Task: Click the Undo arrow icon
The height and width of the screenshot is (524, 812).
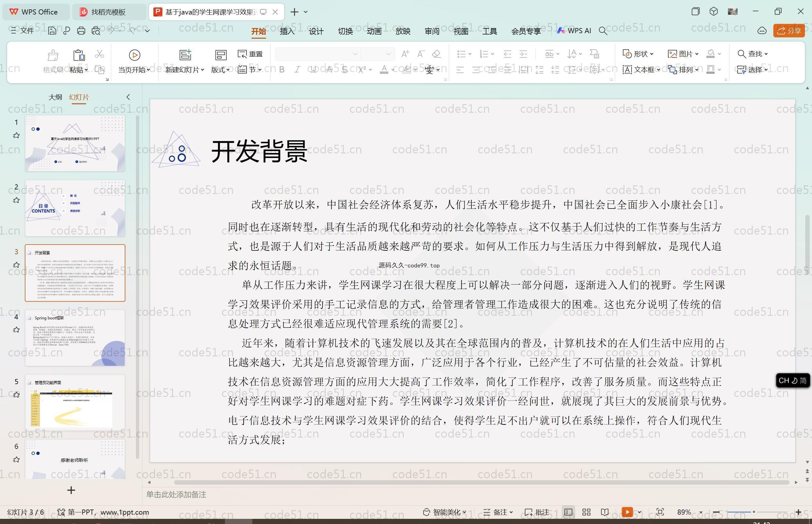Action: 111,31
